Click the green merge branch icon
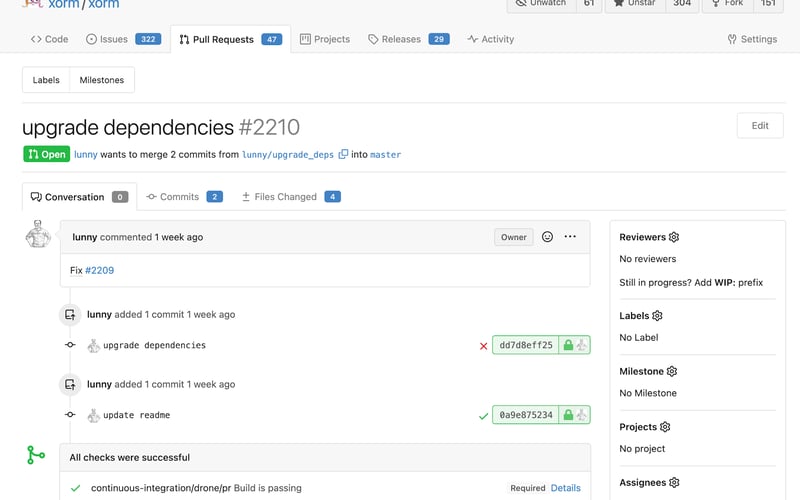 point(36,455)
